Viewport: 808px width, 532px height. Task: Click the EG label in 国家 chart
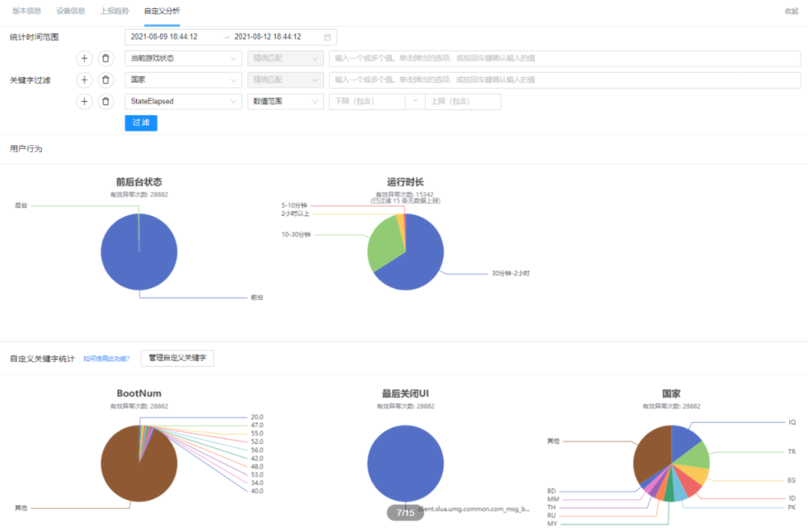tap(792, 480)
